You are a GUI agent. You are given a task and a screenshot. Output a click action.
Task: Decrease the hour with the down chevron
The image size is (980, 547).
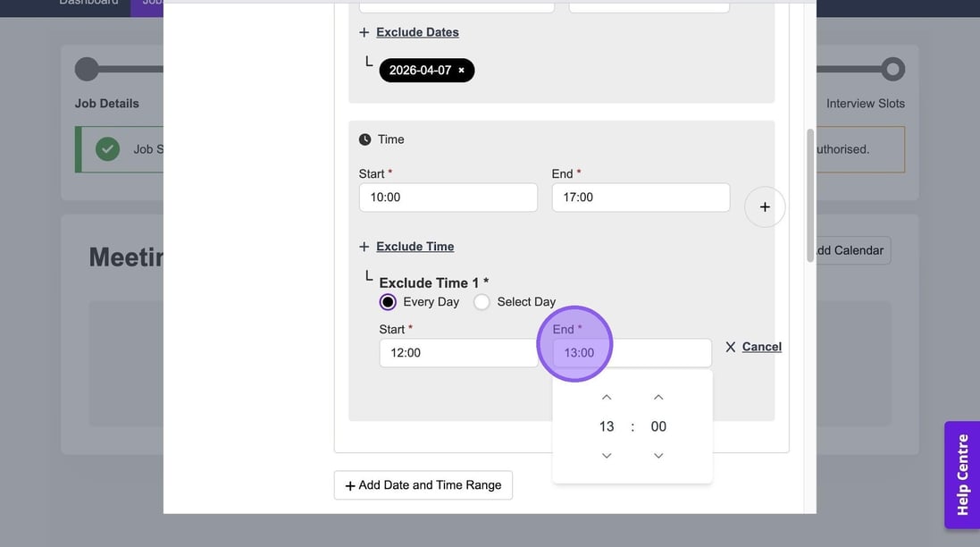(x=607, y=456)
